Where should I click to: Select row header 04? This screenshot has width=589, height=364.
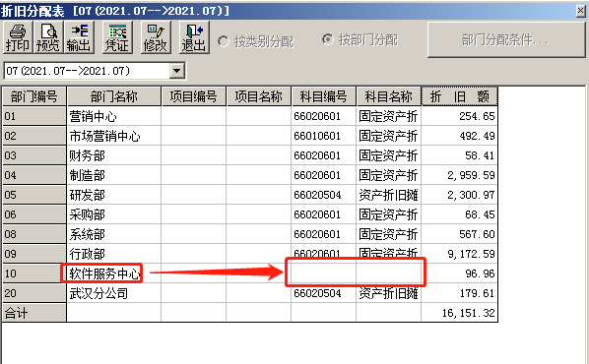pyautogui.click(x=34, y=175)
